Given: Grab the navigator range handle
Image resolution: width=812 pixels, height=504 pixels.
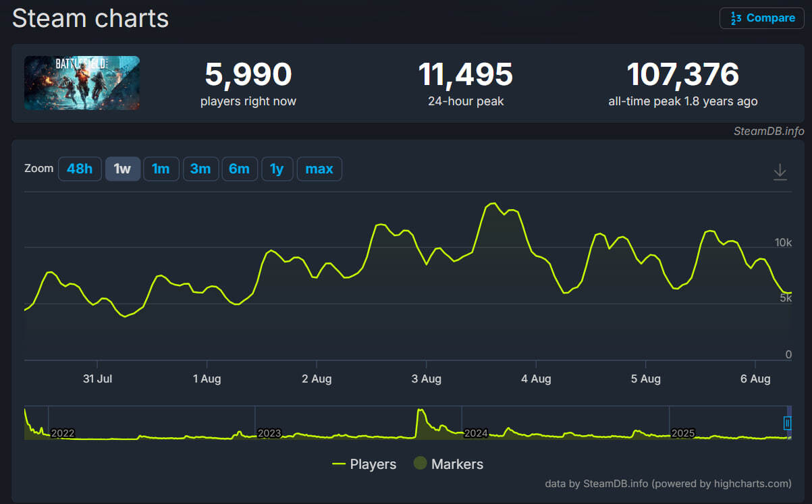Looking at the screenshot, I should [787, 423].
